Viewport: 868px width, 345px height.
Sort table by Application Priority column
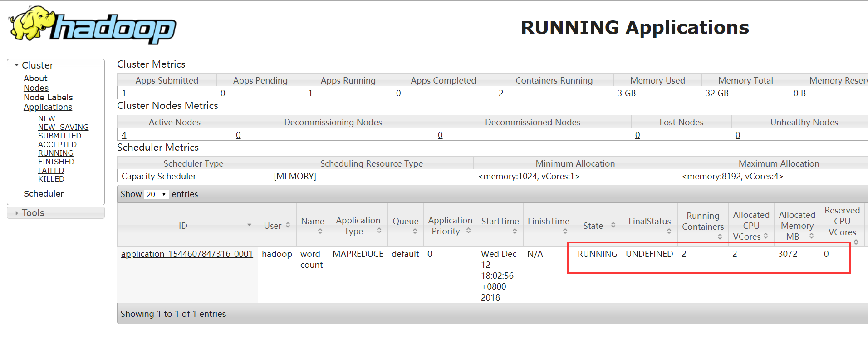click(450, 225)
